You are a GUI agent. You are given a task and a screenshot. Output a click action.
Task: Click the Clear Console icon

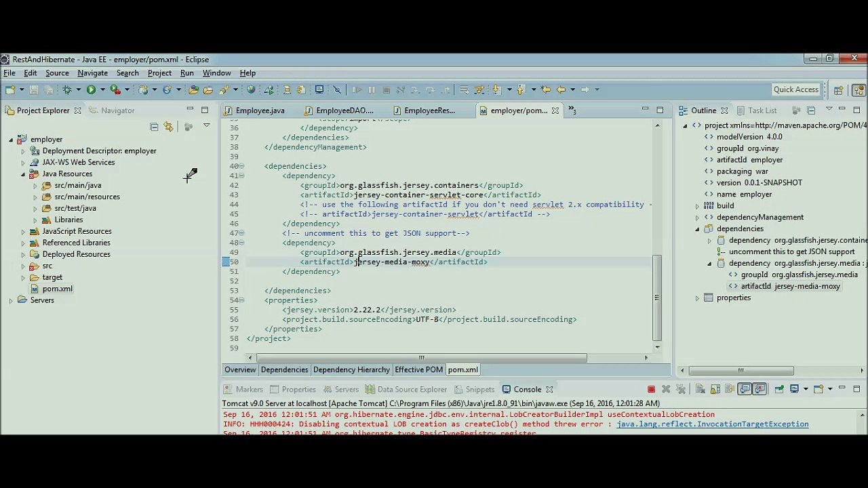tap(701, 389)
